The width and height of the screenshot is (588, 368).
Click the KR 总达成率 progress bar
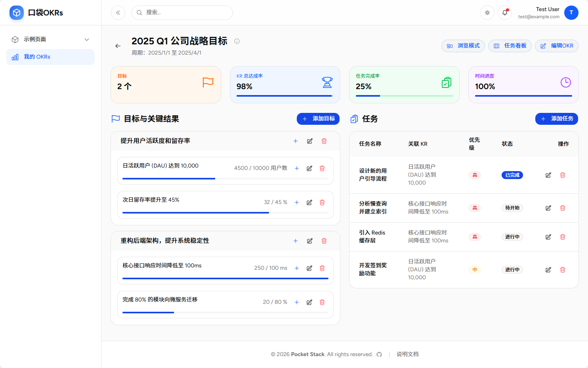pyautogui.click(x=285, y=95)
